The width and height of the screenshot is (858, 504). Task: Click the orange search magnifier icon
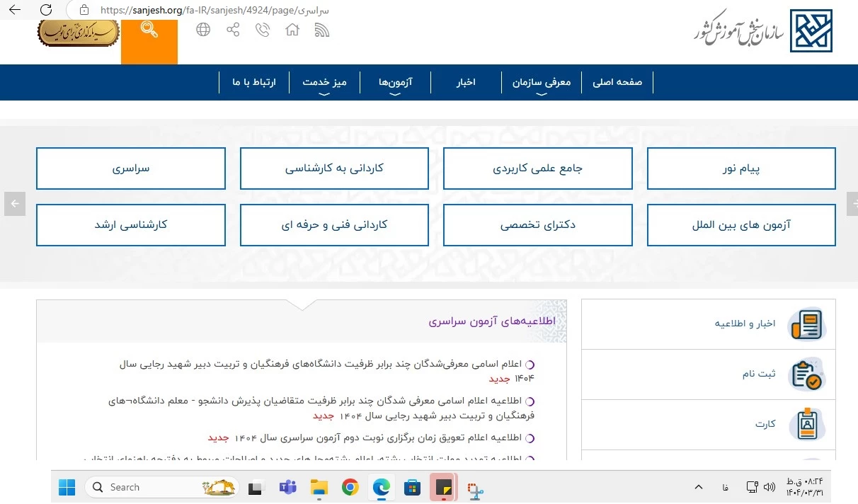[x=149, y=30]
